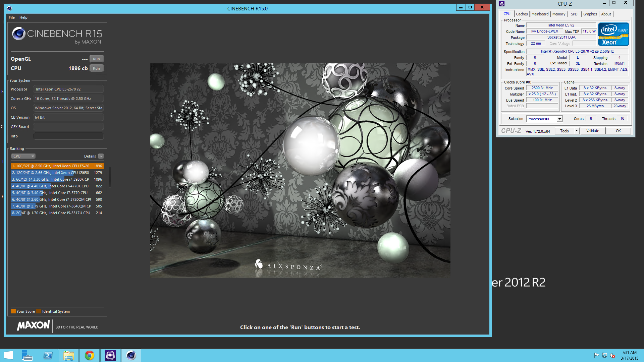Open the Processor #1 selection dropdown in CPU-Z
The height and width of the screenshot is (362, 644).
click(x=544, y=119)
